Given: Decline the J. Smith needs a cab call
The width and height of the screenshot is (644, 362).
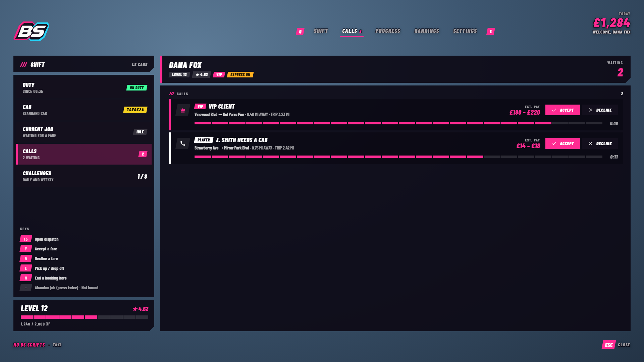Looking at the screenshot, I should 600,143.
